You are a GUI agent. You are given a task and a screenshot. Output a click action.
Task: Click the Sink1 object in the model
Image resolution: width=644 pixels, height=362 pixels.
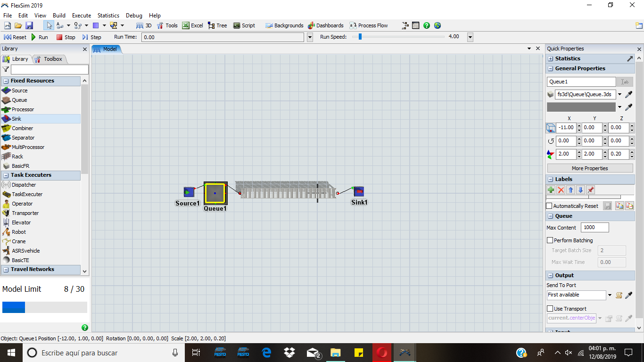point(359,191)
